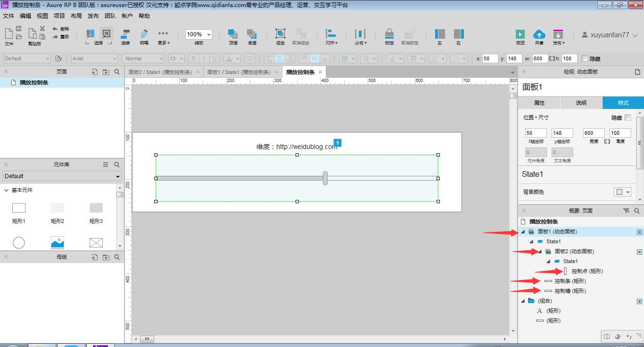Toggle the 隐藏 checkbox in format bar
Viewport: 644px width, 347px height.
coord(585,58)
